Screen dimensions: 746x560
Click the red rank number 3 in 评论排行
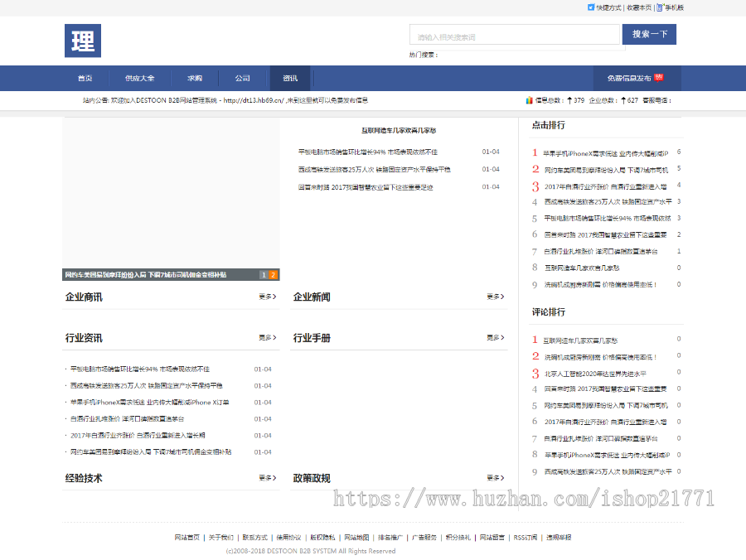[535, 374]
